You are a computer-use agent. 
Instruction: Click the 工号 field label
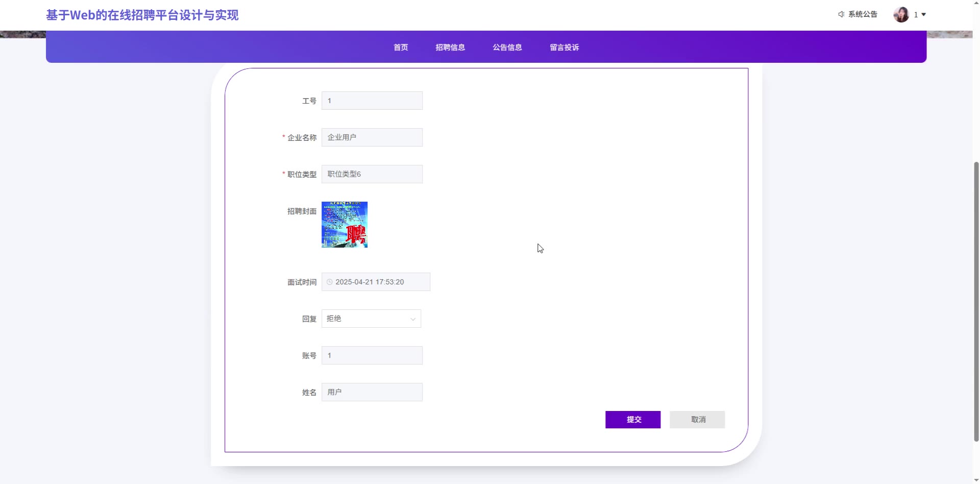309,101
